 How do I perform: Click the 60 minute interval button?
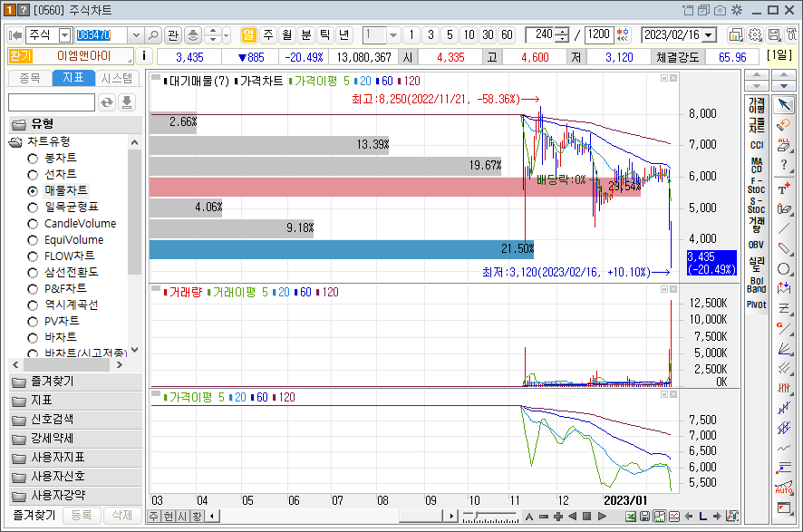coord(507,34)
